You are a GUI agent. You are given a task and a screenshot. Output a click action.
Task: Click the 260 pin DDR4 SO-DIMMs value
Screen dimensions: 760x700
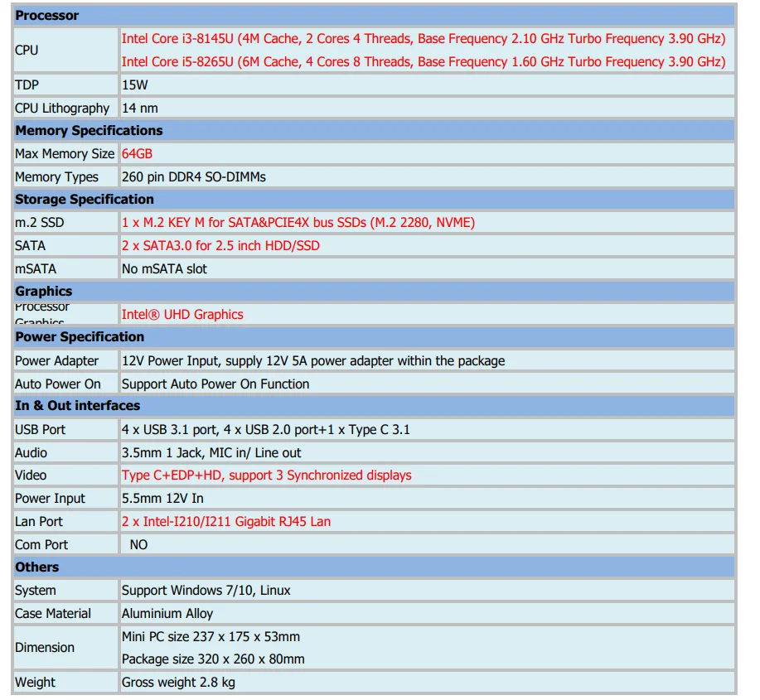tap(193, 177)
